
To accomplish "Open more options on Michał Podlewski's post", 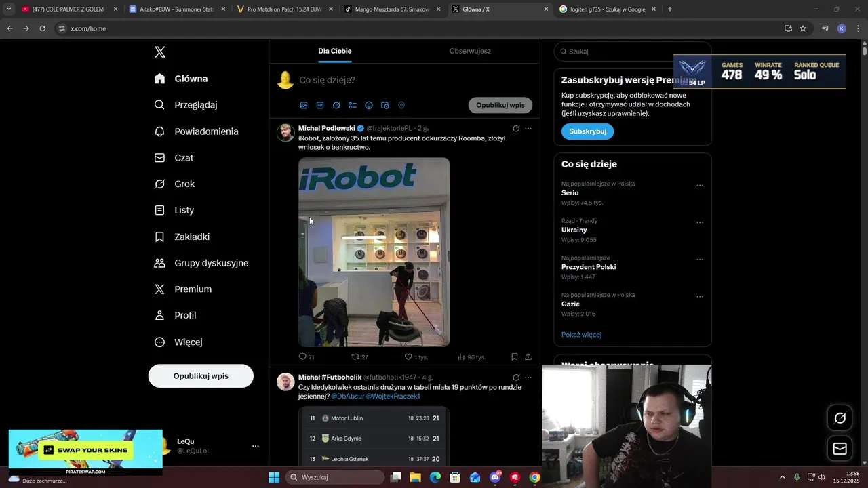I will (528, 128).
